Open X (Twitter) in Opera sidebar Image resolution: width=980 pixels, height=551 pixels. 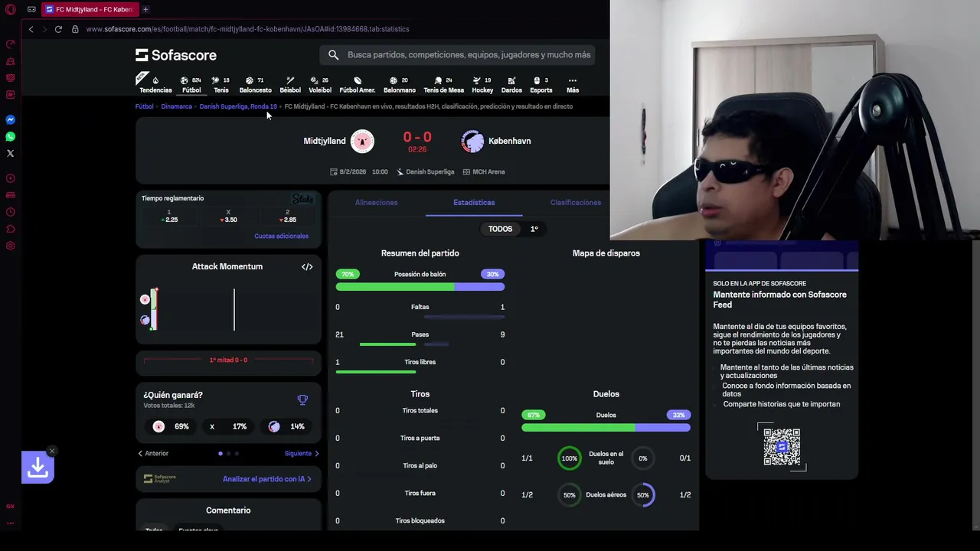click(11, 153)
